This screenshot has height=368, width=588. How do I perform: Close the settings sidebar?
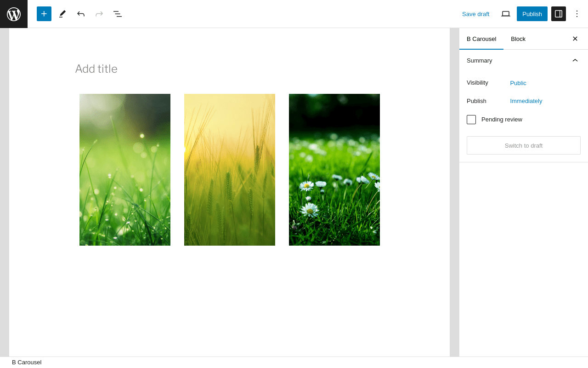pyautogui.click(x=575, y=39)
